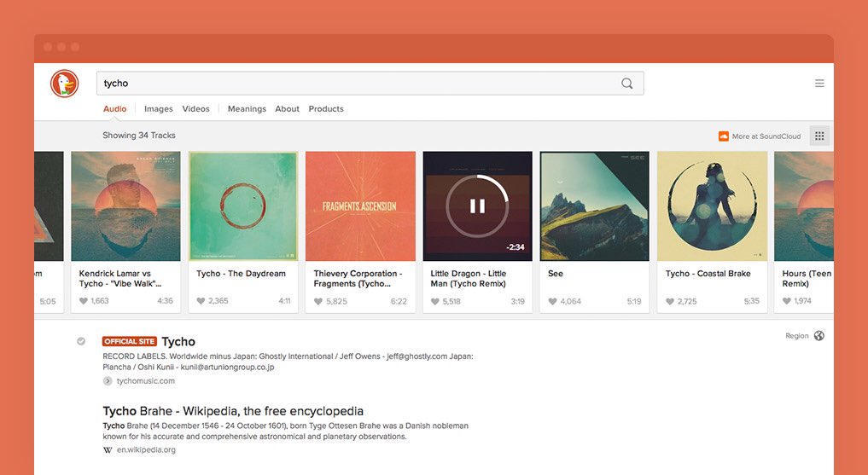The width and height of the screenshot is (868, 475).
Task: Click circular progress ring on playing track
Action: click(x=477, y=206)
